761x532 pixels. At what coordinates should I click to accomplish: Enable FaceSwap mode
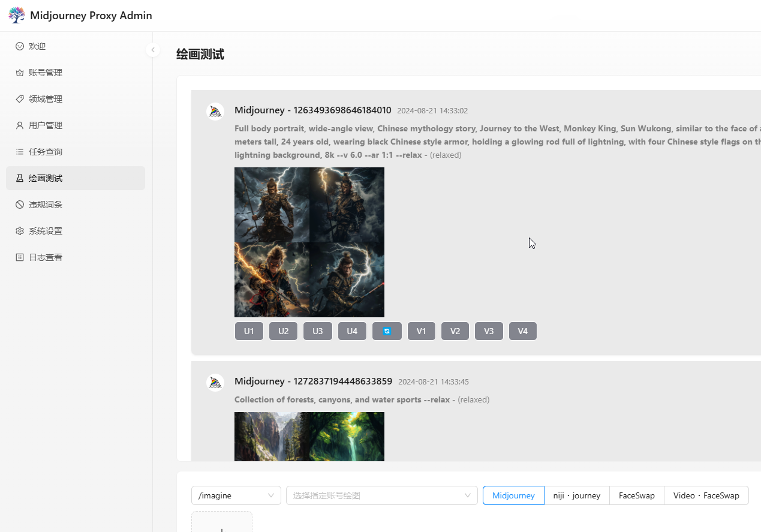click(636, 495)
